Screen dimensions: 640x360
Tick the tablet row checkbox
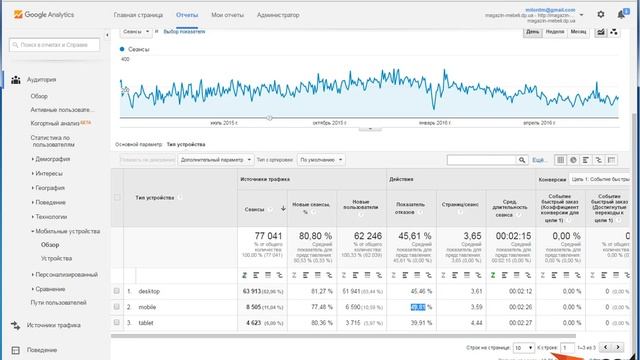click(117, 322)
